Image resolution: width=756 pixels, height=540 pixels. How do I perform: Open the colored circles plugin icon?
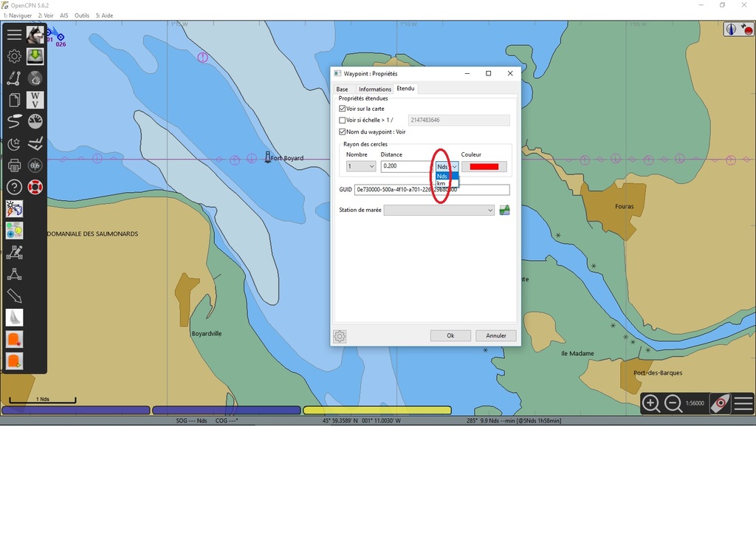coord(14,230)
